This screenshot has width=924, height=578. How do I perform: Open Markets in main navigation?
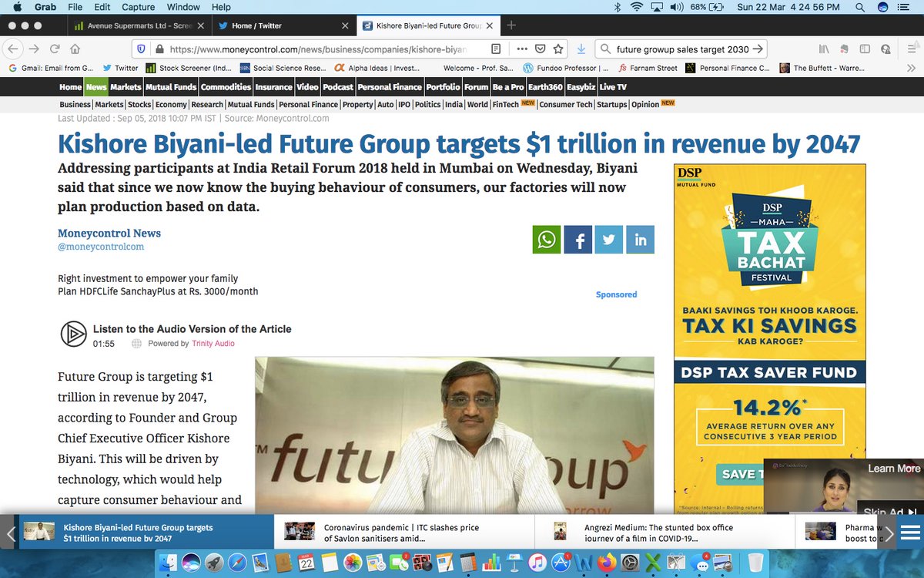click(126, 87)
